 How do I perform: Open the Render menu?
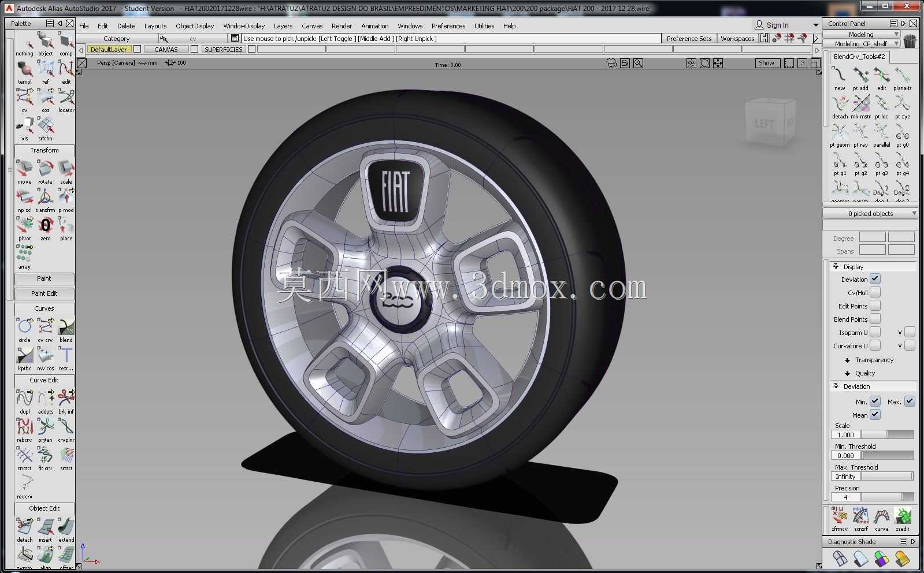[x=342, y=26]
